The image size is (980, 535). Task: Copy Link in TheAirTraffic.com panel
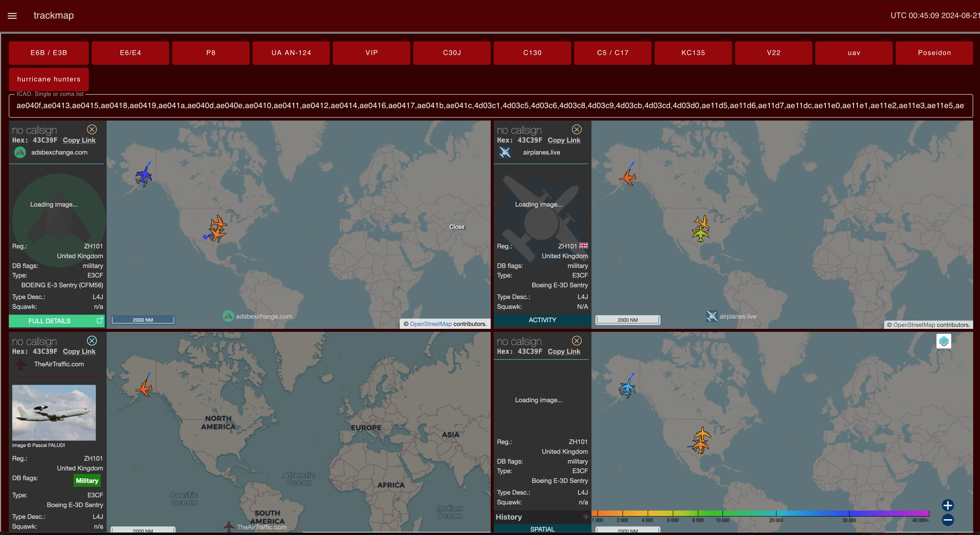point(79,351)
